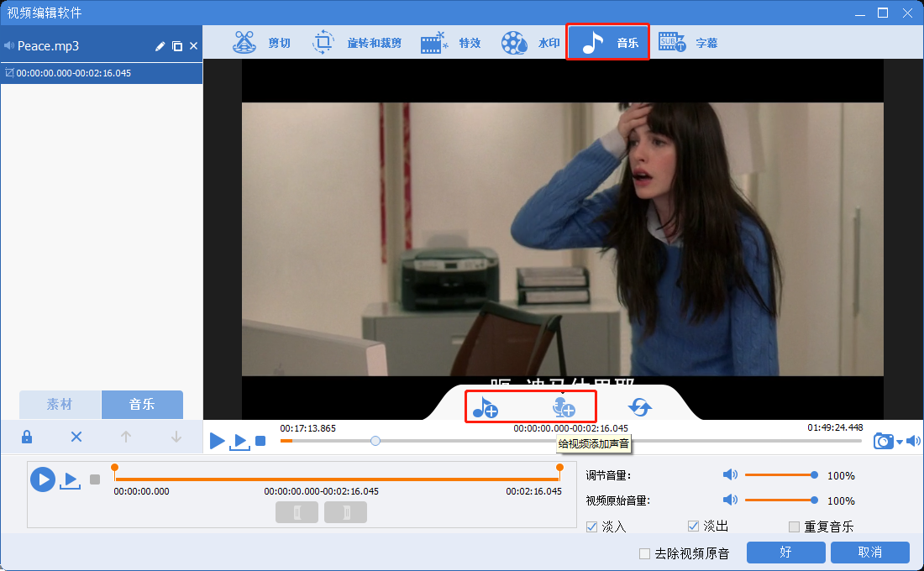
Task: Click the audio start marker at 00:00:00.000
Action: click(x=115, y=469)
